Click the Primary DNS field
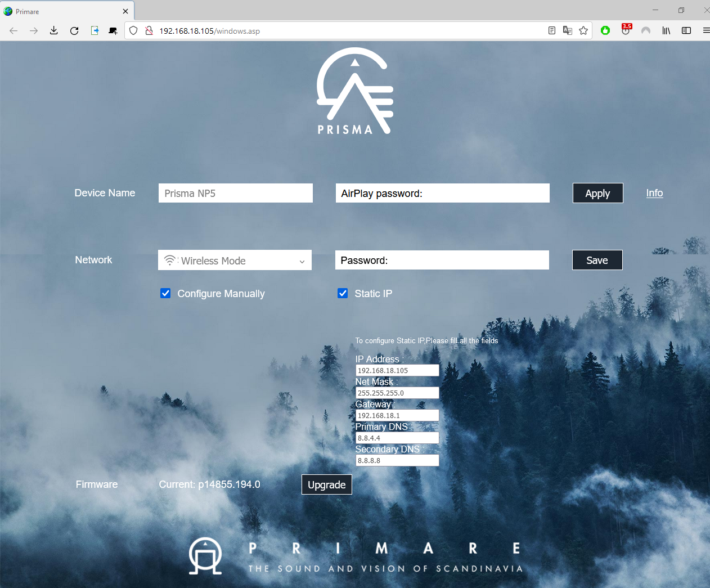 397,438
